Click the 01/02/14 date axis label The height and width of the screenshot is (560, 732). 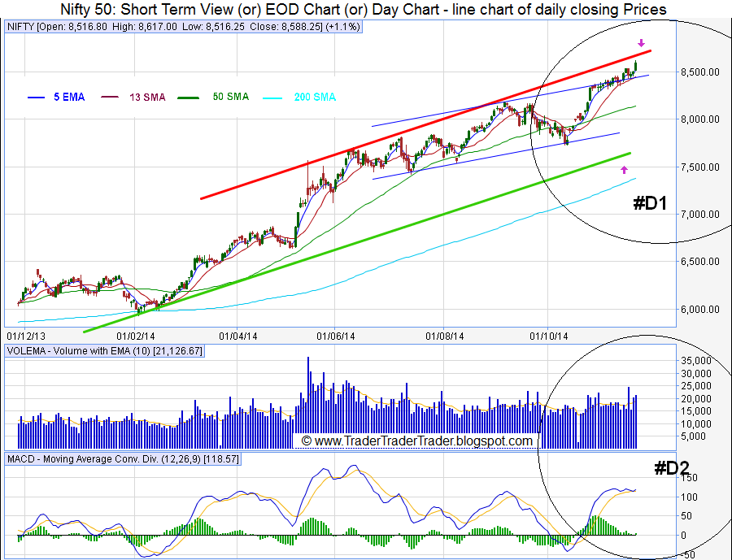click(136, 336)
